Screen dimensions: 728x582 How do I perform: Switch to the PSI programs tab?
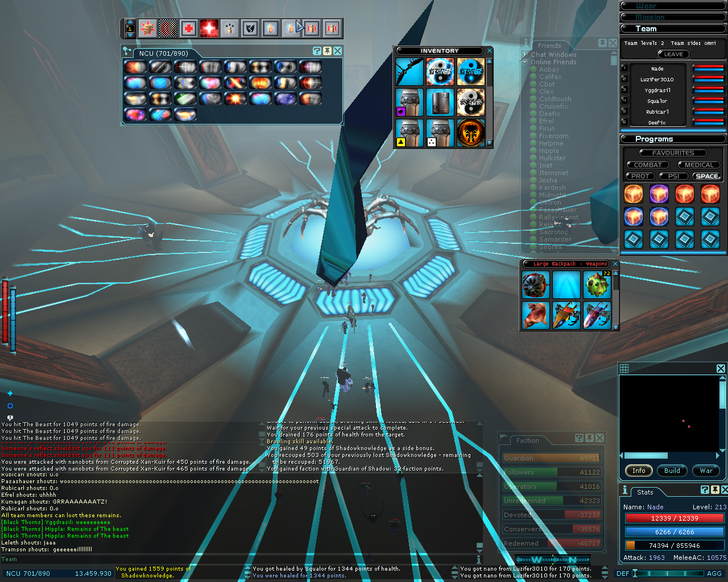(x=674, y=176)
